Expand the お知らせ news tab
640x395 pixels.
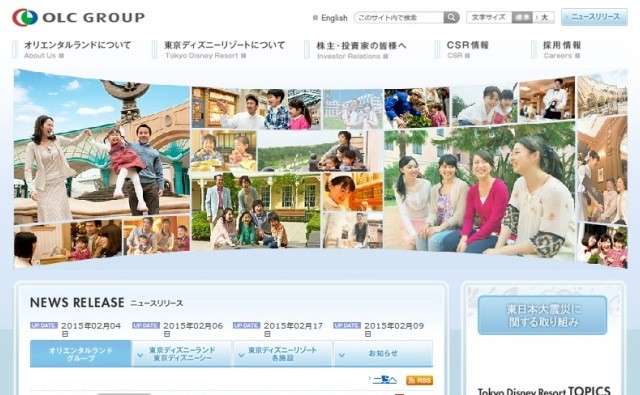383,354
